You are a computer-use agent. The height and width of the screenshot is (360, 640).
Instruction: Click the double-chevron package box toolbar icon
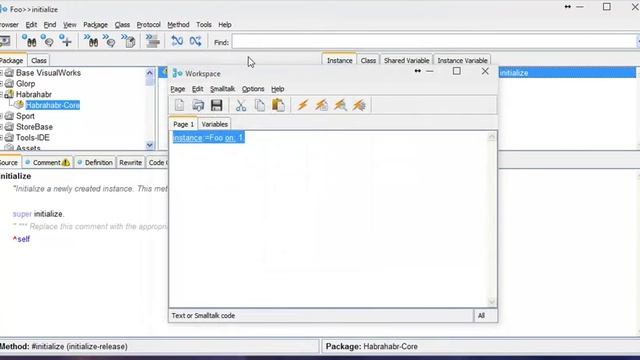129,41
